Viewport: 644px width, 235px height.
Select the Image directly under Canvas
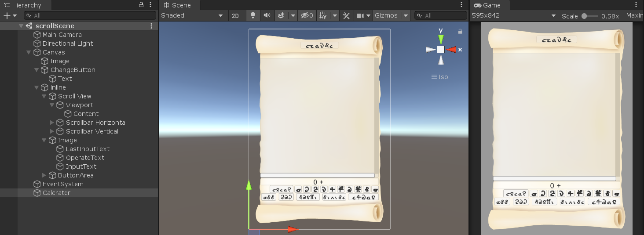tap(60, 61)
